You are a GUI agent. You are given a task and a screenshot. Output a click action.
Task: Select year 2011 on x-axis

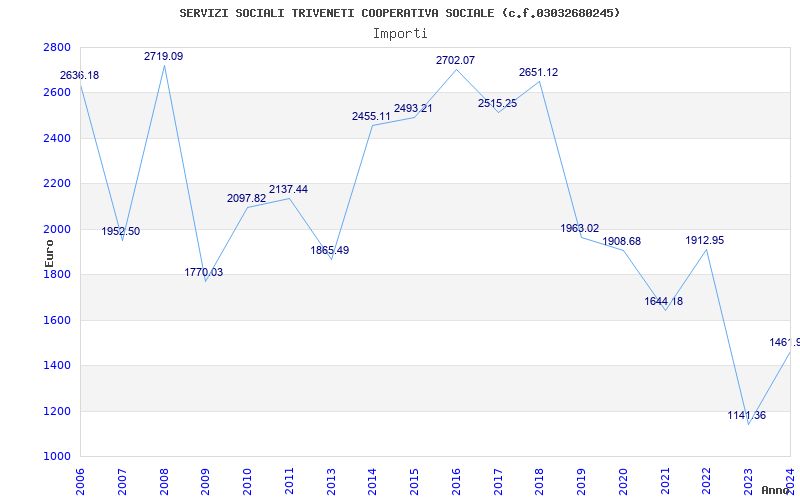pyautogui.click(x=289, y=482)
